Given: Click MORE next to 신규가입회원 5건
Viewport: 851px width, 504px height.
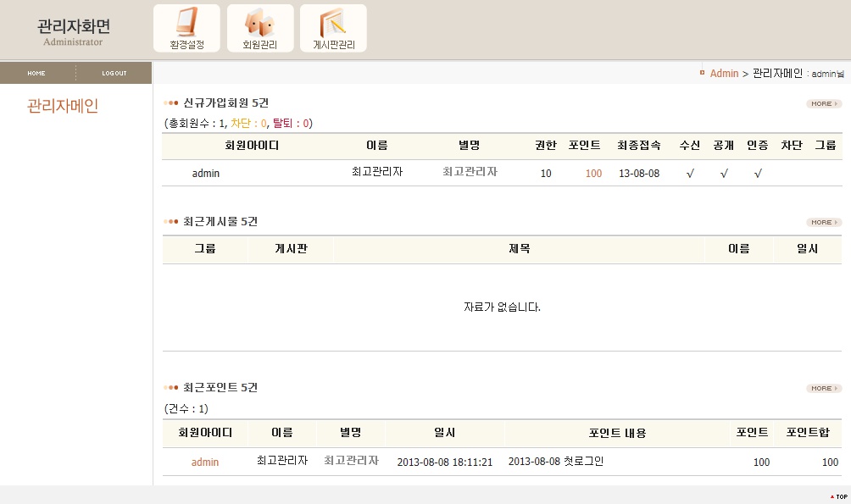Looking at the screenshot, I should coord(823,103).
